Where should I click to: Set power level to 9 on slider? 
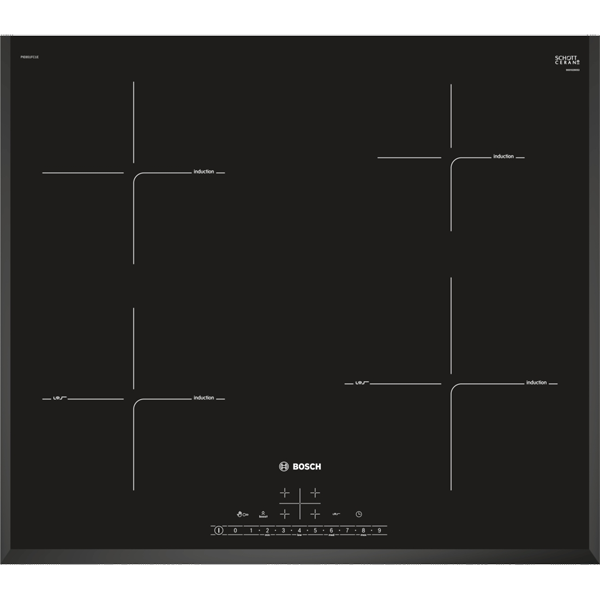pyautogui.click(x=379, y=530)
